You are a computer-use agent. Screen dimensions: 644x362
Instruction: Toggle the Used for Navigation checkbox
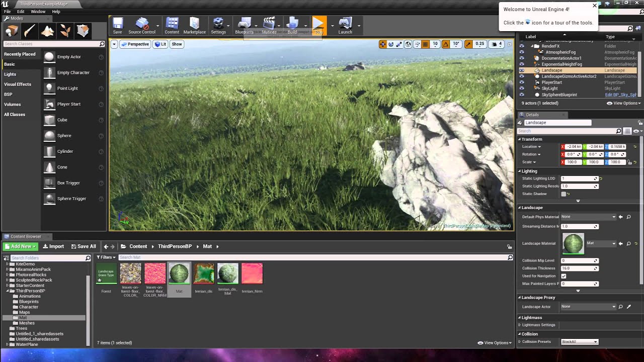point(563,276)
